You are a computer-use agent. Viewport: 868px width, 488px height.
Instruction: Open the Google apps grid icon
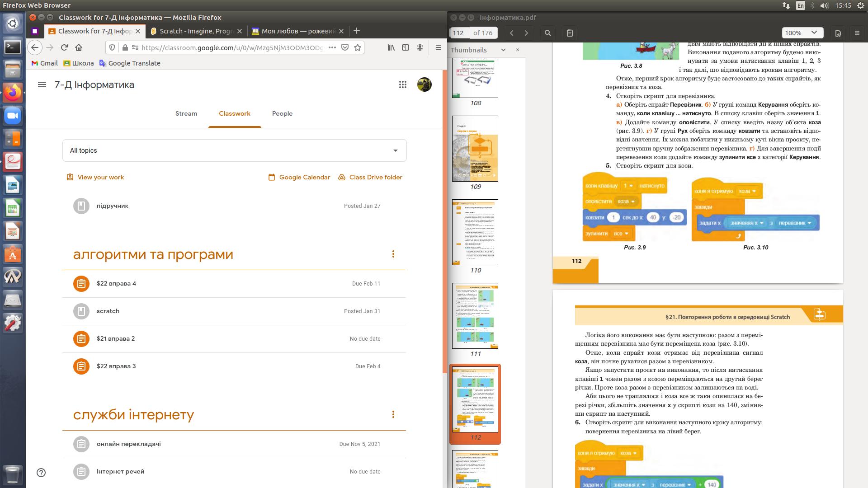coord(402,84)
